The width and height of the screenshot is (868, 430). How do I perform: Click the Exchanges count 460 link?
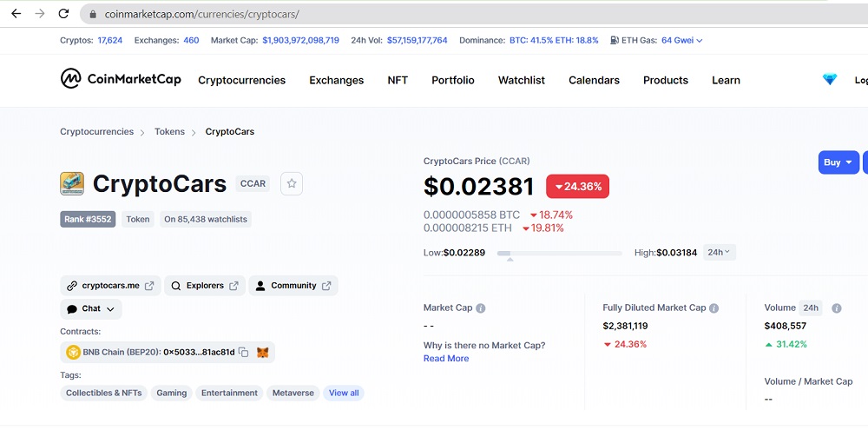191,41
